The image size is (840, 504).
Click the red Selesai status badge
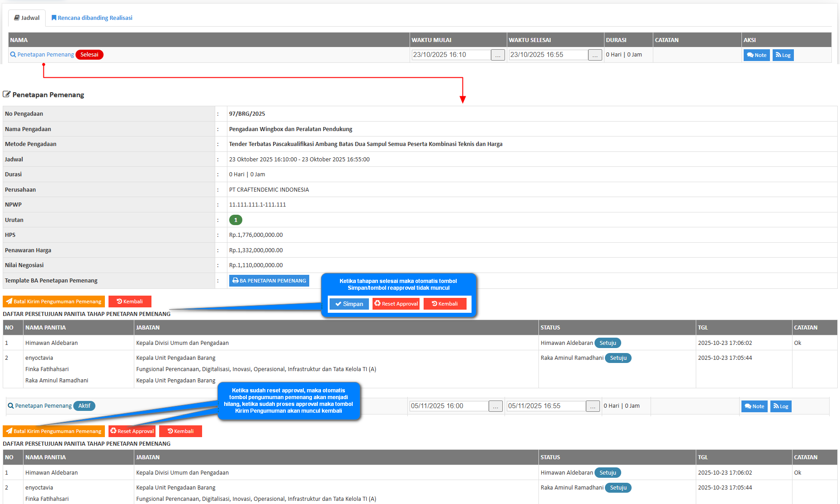click(x=90, y=55)
